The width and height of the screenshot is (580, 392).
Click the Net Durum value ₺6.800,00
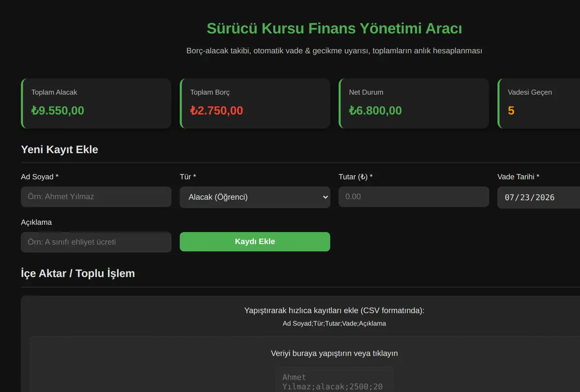coord(376,111)
